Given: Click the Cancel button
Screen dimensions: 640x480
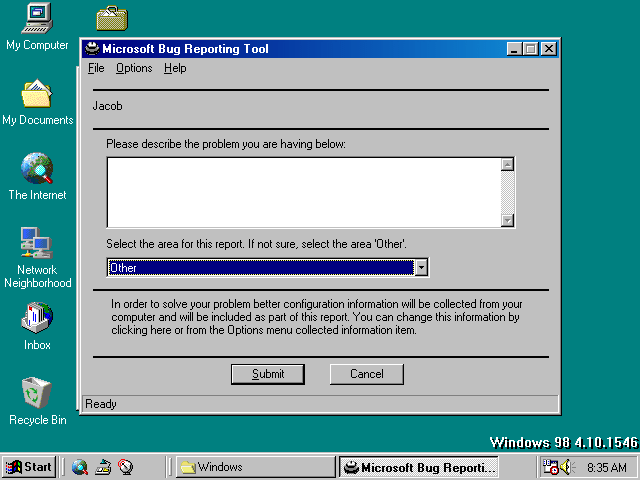Looking at the screenshot, I should (x=367, y=374).
